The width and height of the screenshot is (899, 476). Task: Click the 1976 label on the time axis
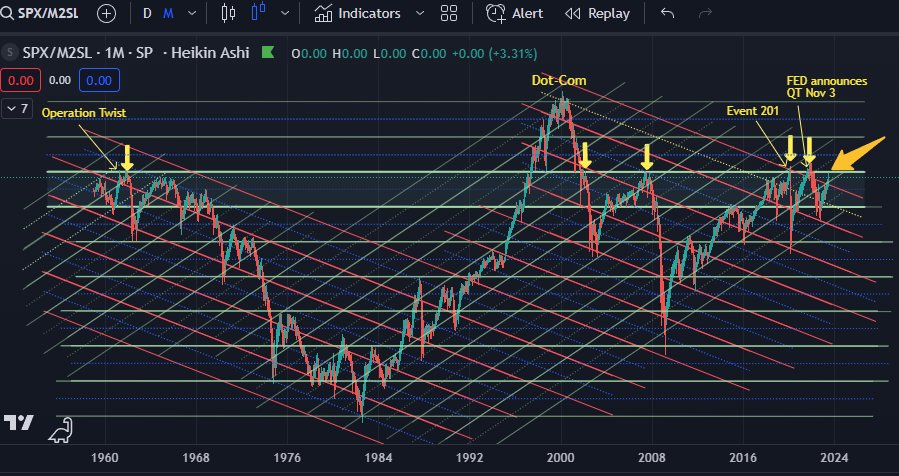(x=287, y=457)
